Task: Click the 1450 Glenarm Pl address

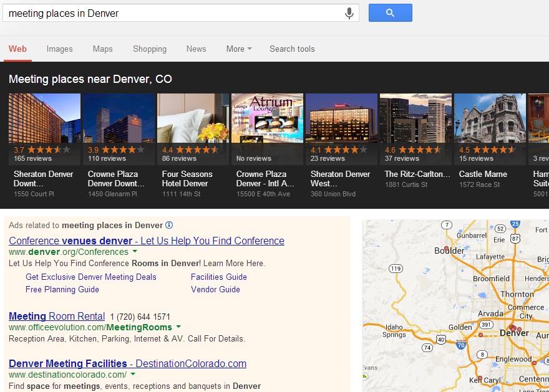Action: pos(112,194)
